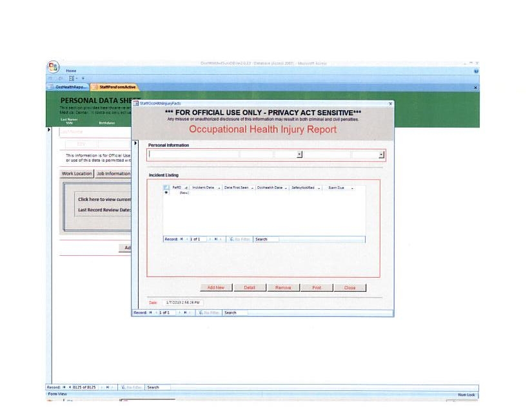
Task: Open the first Personal Information combo box arrow
Action: click(299, 155)
